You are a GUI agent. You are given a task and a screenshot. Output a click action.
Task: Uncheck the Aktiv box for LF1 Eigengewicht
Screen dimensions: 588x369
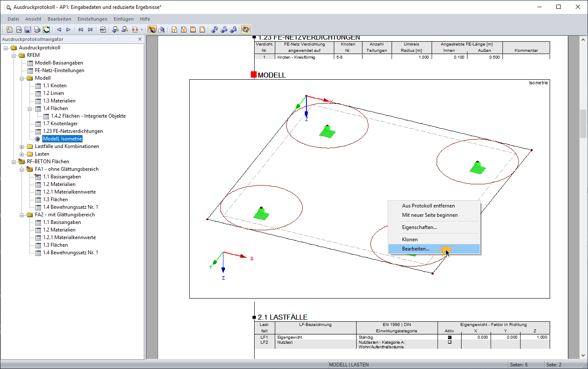tap(449, 337)
